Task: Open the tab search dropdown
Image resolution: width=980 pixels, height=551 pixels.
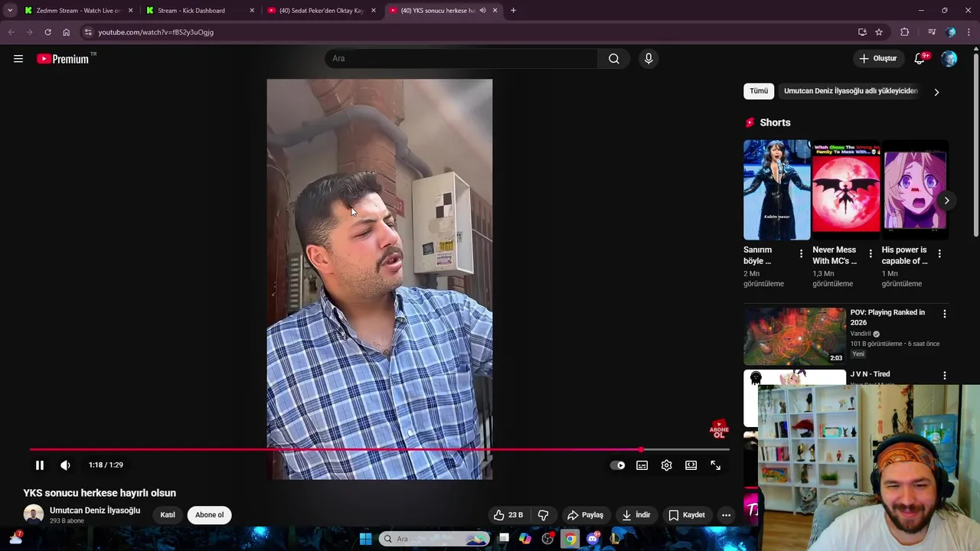Action: pos(10,11)
